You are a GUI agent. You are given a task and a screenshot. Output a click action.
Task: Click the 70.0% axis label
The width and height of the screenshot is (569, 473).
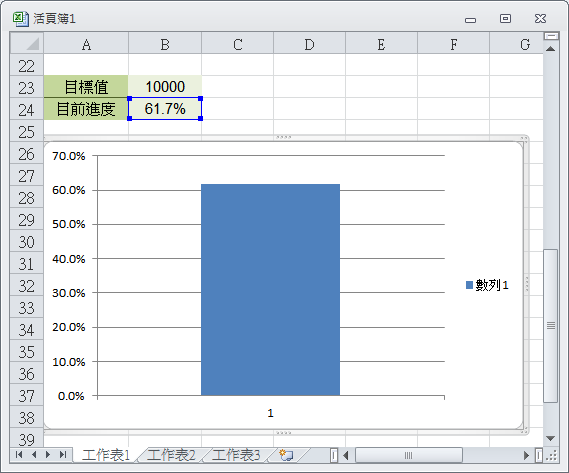(69, 156)
